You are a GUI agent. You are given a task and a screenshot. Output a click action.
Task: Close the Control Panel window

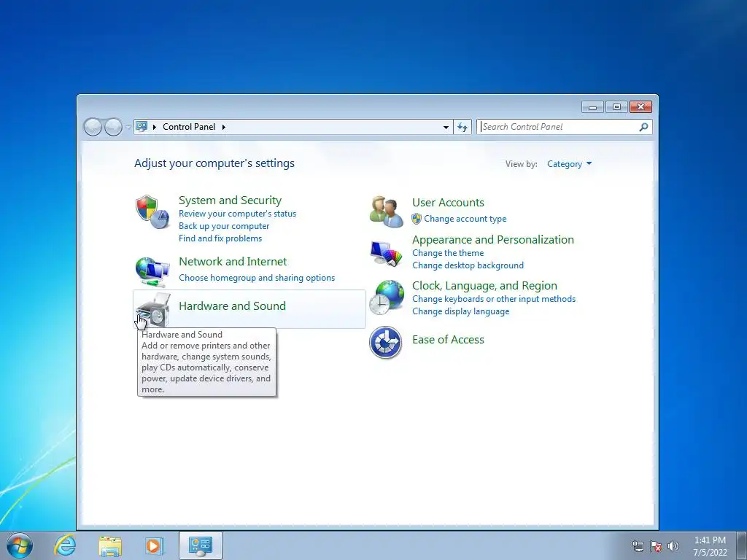pyautogui.click(x=640, y=107)
